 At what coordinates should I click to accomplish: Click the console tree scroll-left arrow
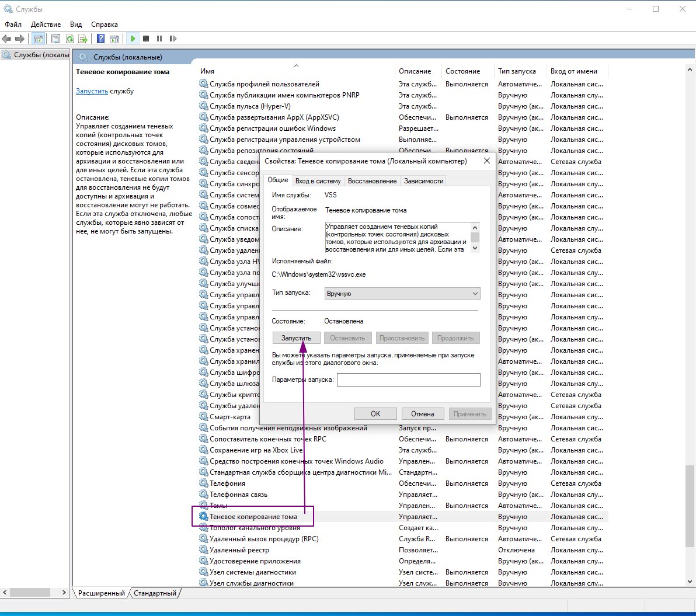pos(5,592)
